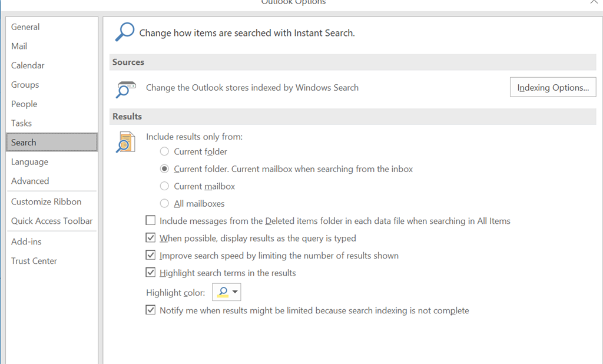
Task: Click the Results section header
Action: [353, 116]
